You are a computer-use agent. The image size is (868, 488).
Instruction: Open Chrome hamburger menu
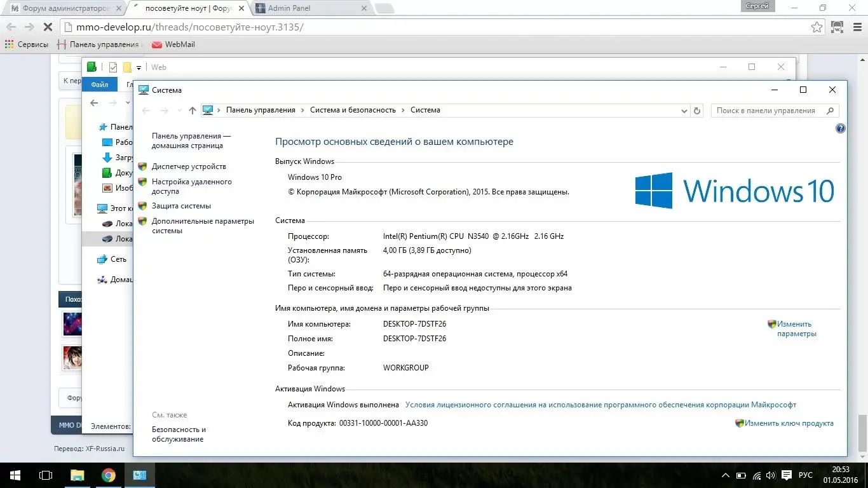856,27
